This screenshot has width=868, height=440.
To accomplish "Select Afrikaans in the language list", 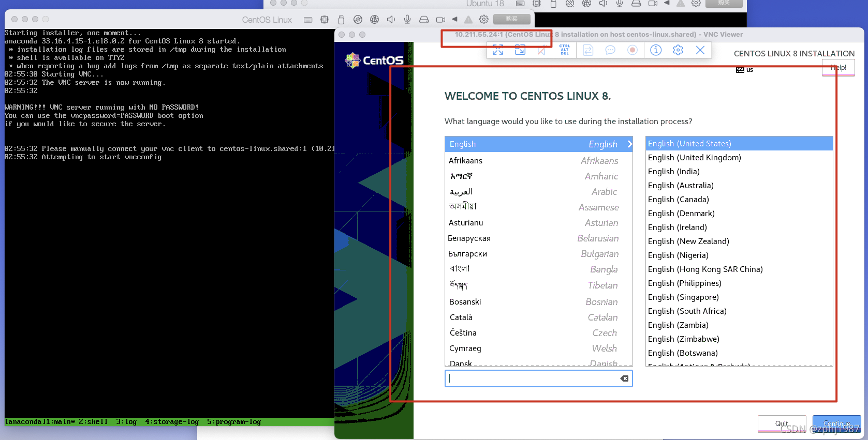I will pyautogui.click(x=538, y=161).
